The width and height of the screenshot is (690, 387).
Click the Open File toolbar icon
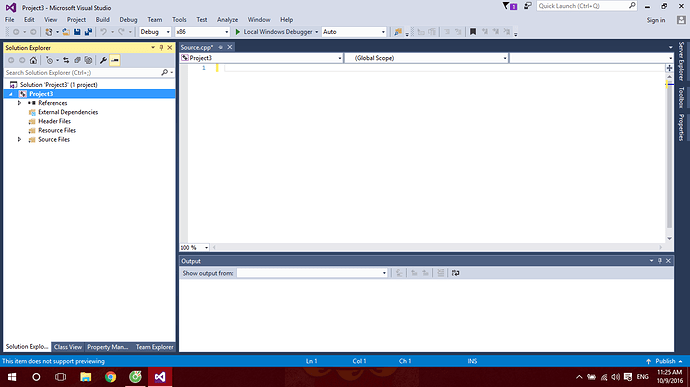[66, 32]
